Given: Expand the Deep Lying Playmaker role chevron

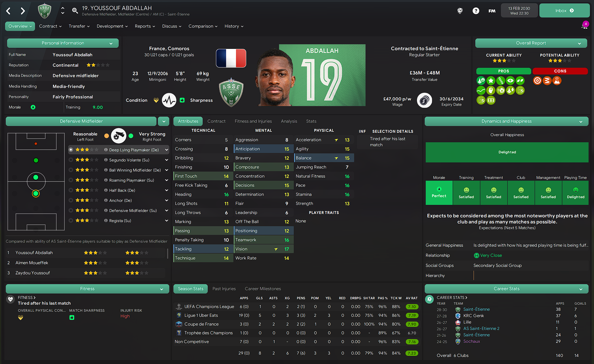Looking at the screenshot, I should tap(166, 150).
